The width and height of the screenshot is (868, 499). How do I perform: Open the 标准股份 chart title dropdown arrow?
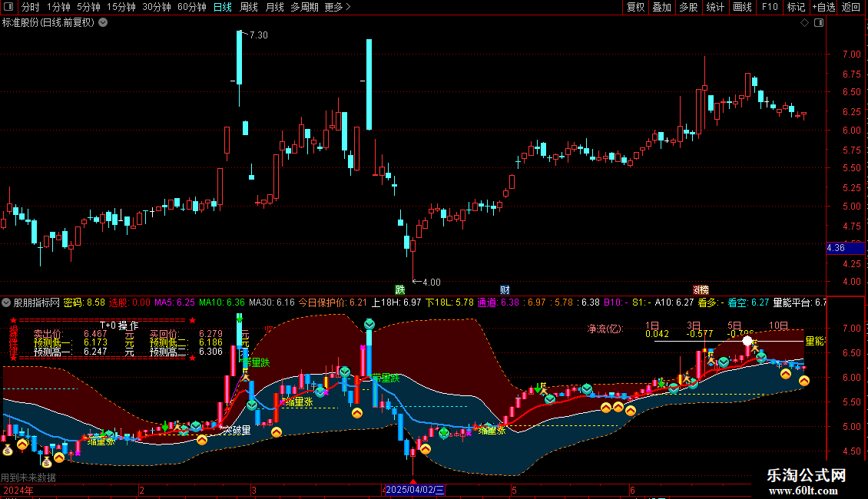point(103,23)
